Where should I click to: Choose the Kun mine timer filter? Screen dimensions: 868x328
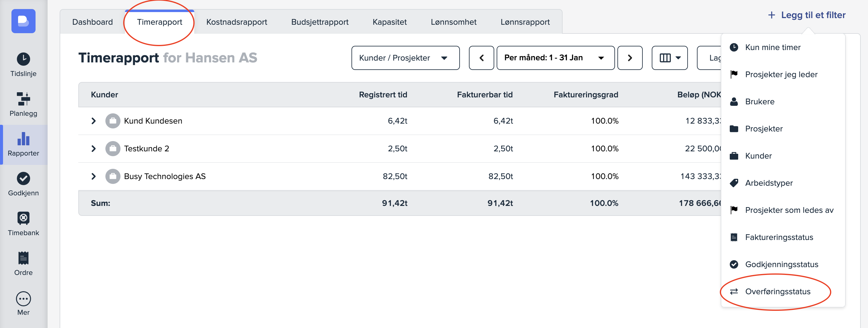coord(772,47)
